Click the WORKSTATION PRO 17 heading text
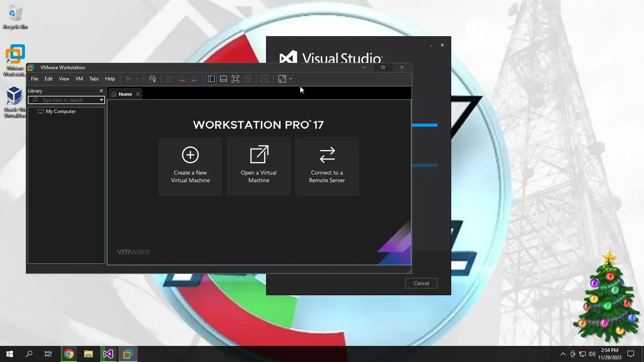The height and width of the screenshot is (362, 644). tap(258, 125)
